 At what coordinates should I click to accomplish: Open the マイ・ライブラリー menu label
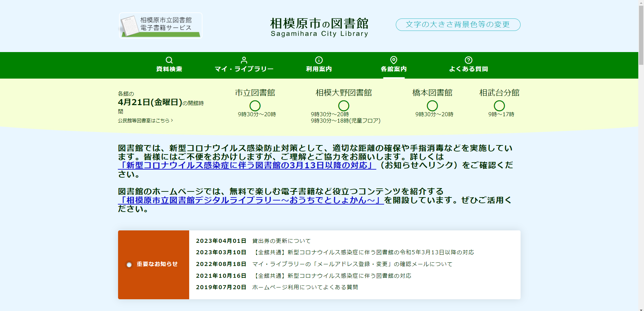point(244,69)
